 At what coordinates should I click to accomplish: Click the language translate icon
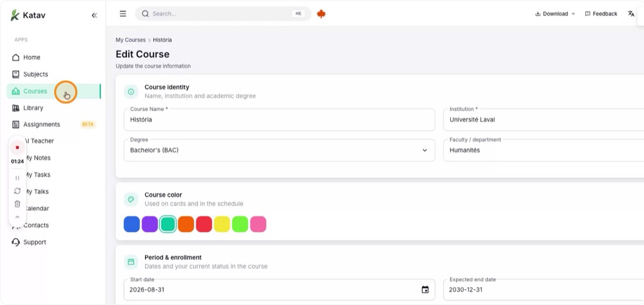click(x=631, y=14)
